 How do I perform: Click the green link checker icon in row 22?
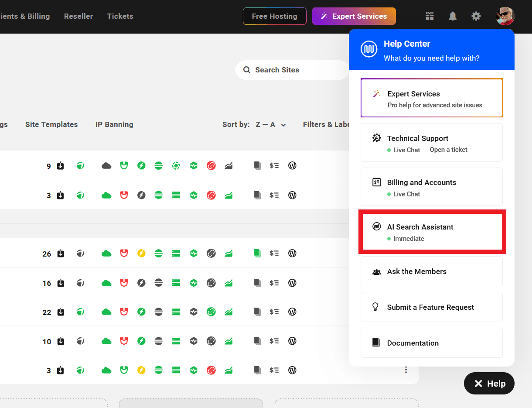[211, 312]
